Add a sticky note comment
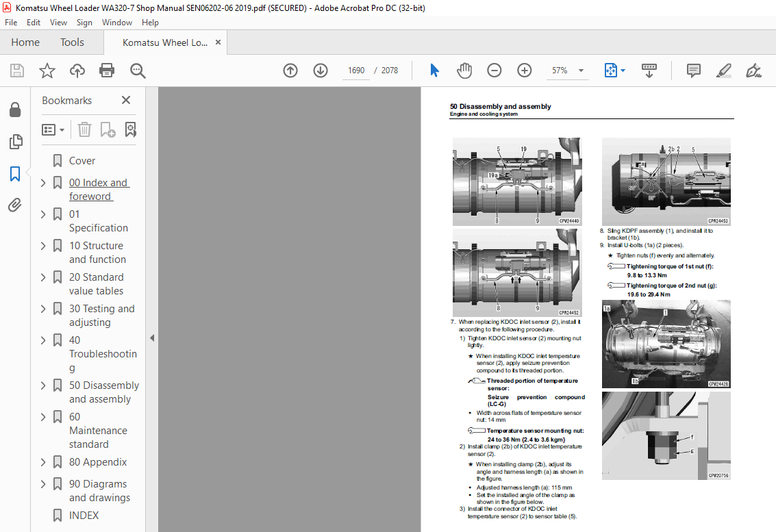The width and height of the screenshot is (776, 532). [694, 71]
